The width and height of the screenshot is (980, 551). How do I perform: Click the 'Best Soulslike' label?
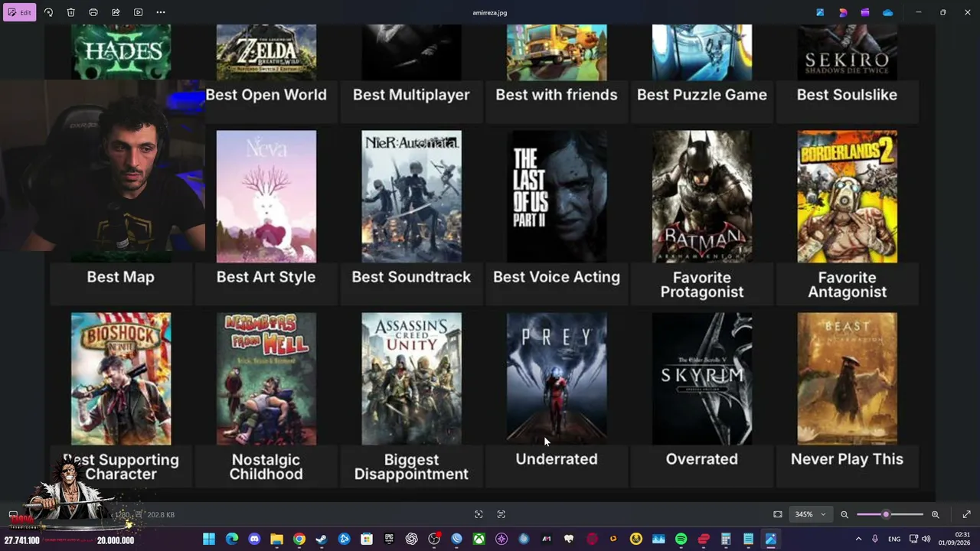[847, 95]
